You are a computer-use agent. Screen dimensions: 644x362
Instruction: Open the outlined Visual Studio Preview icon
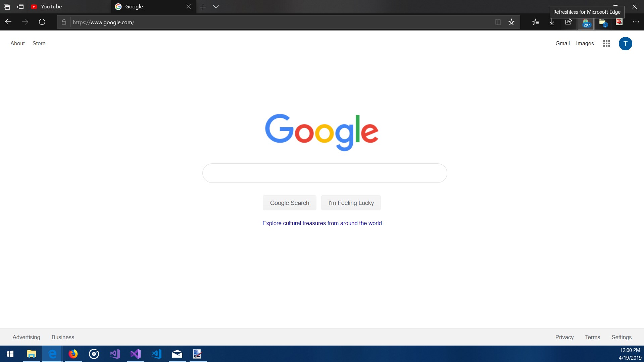(115, 354)
